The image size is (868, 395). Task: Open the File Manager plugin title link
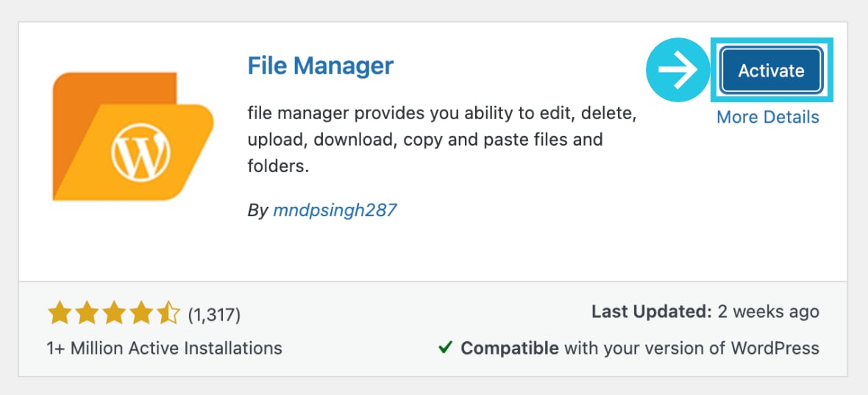pos(321,66)
